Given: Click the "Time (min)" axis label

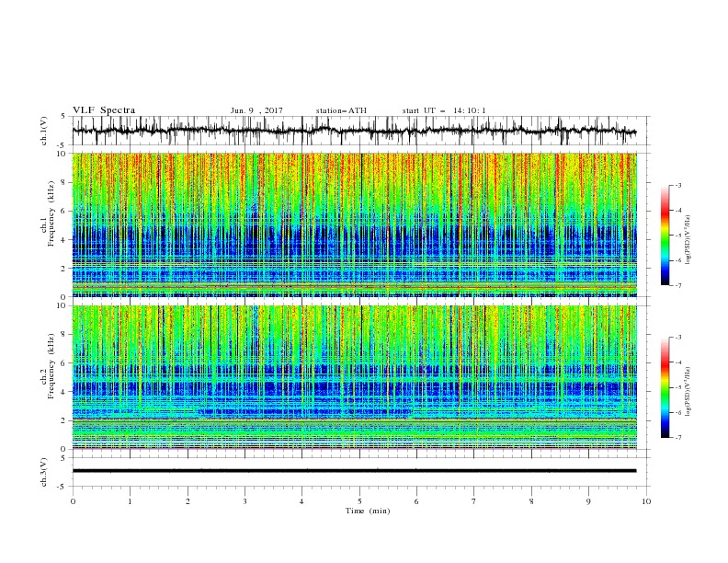Looking at the screenshot, I should 368,511.
